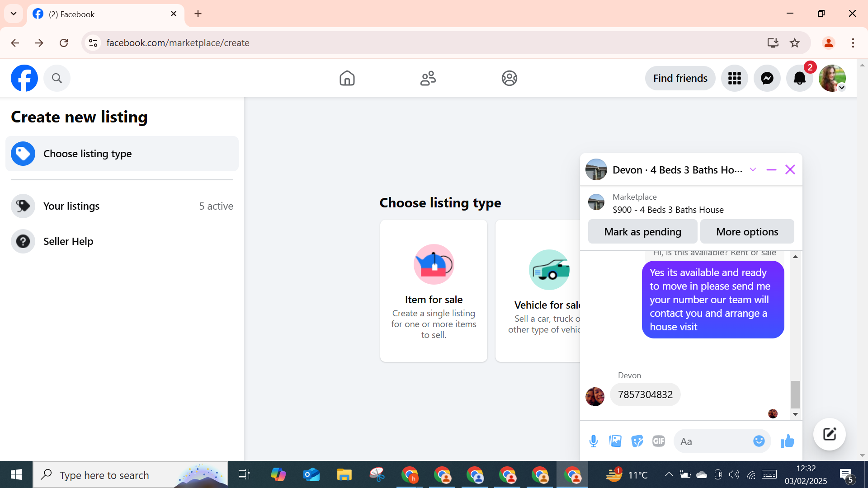Choose Vehicle for sale listing type
The width and height of the screenshot is (868, 488).
coord(538,291)
